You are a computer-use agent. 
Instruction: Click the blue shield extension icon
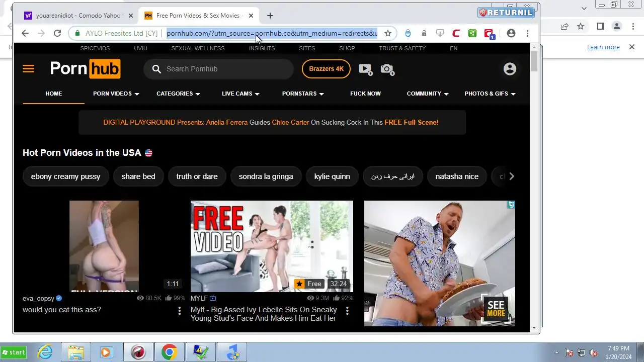tap(408, 33)
